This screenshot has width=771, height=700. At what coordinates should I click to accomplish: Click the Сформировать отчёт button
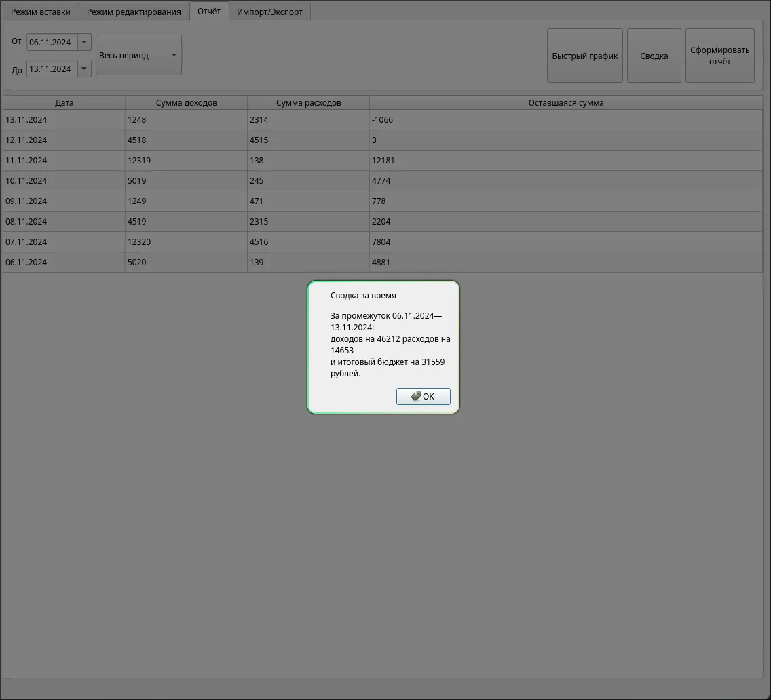coord(719,56)
